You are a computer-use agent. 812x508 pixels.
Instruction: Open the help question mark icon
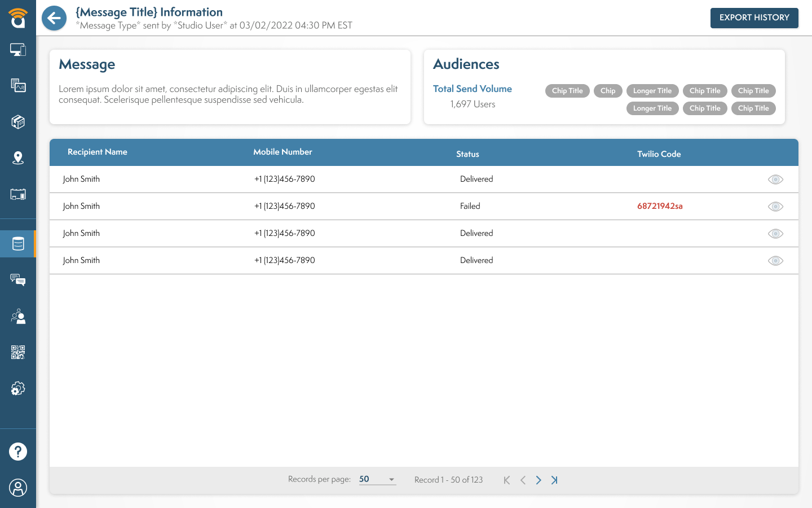(18, 452)
